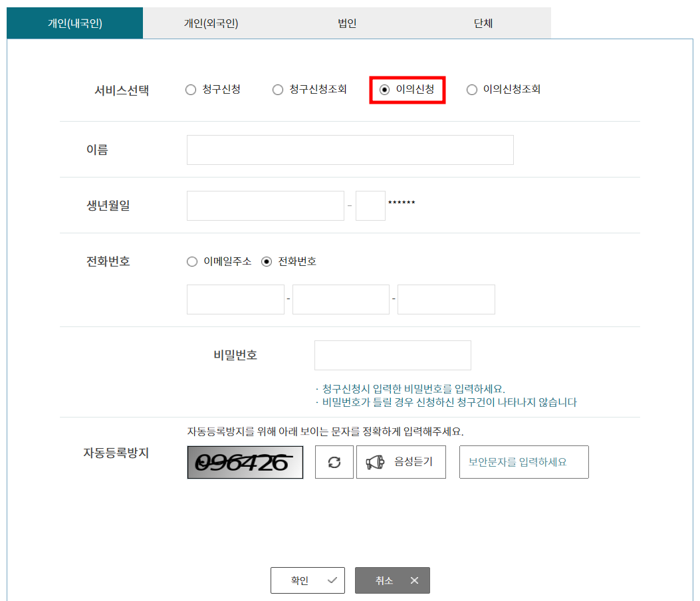Select the 이의신청조회 service option

click(x=472, y=89)
